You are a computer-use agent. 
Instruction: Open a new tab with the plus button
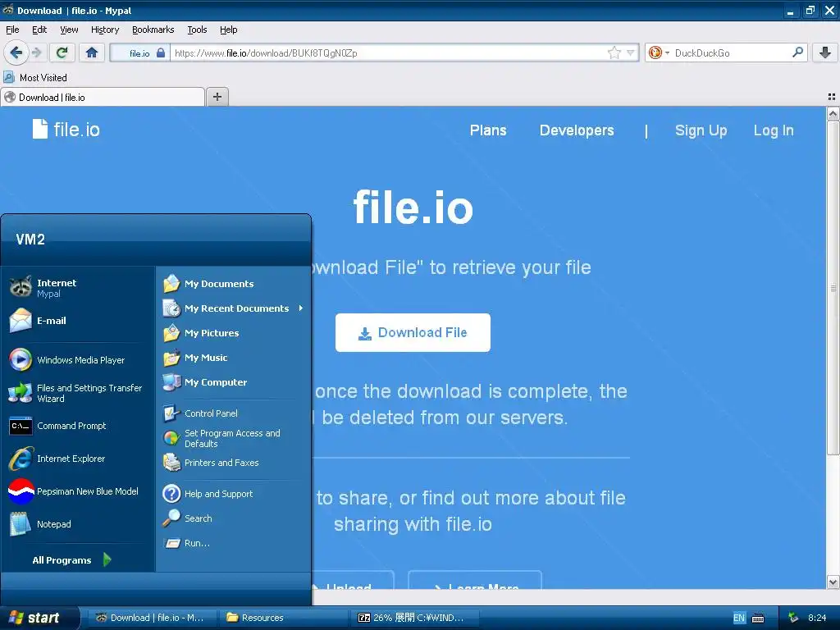[217, 97]
